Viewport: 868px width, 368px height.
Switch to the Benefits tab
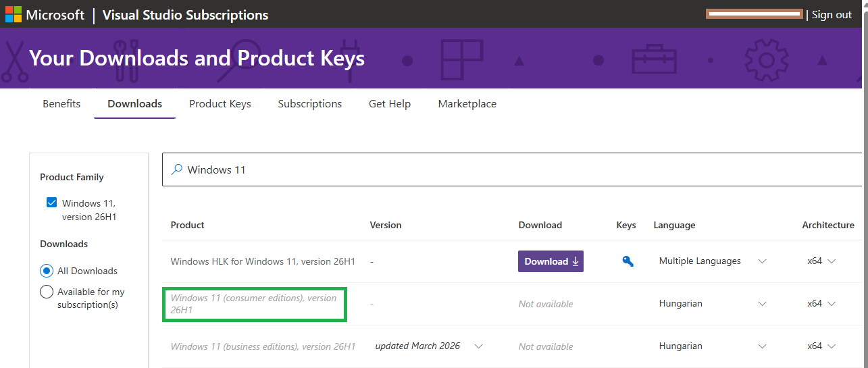tap(61, 104)
